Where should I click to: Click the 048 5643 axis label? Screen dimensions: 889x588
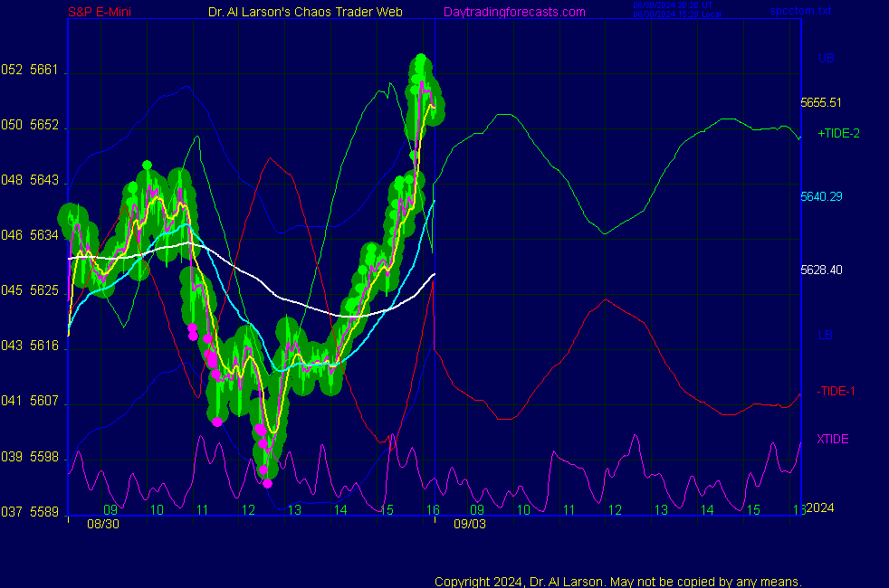click(x=30, y=180)
